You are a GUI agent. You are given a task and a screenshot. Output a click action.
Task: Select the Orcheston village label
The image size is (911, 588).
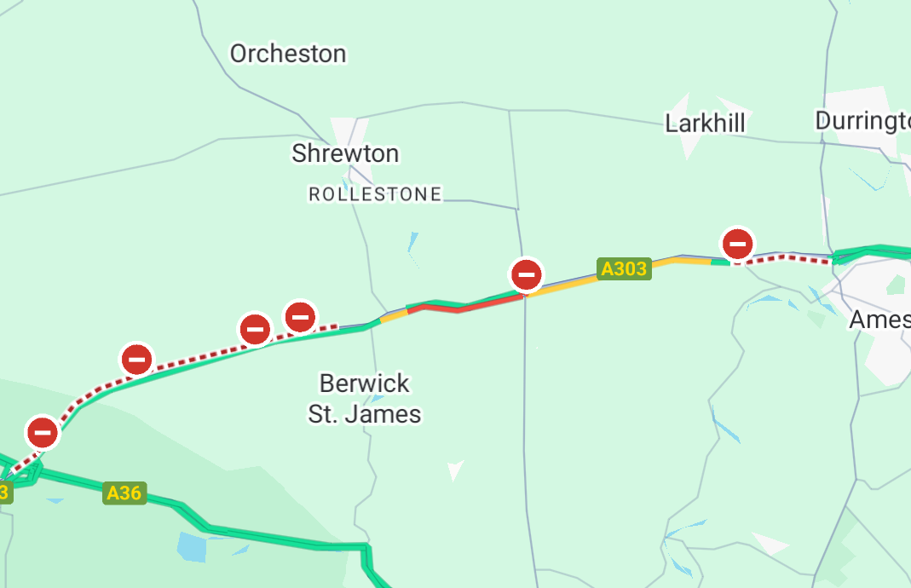pyautogui.click(x=288, y=54)
